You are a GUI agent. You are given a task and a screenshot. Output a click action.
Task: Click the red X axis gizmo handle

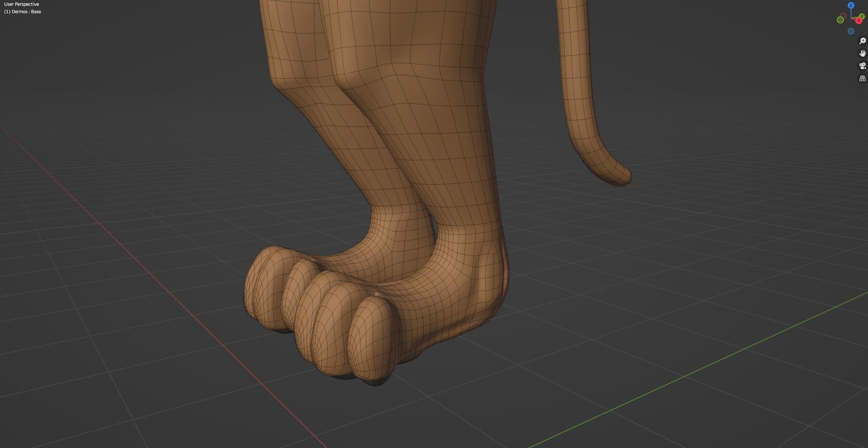(x=859, y=21)
